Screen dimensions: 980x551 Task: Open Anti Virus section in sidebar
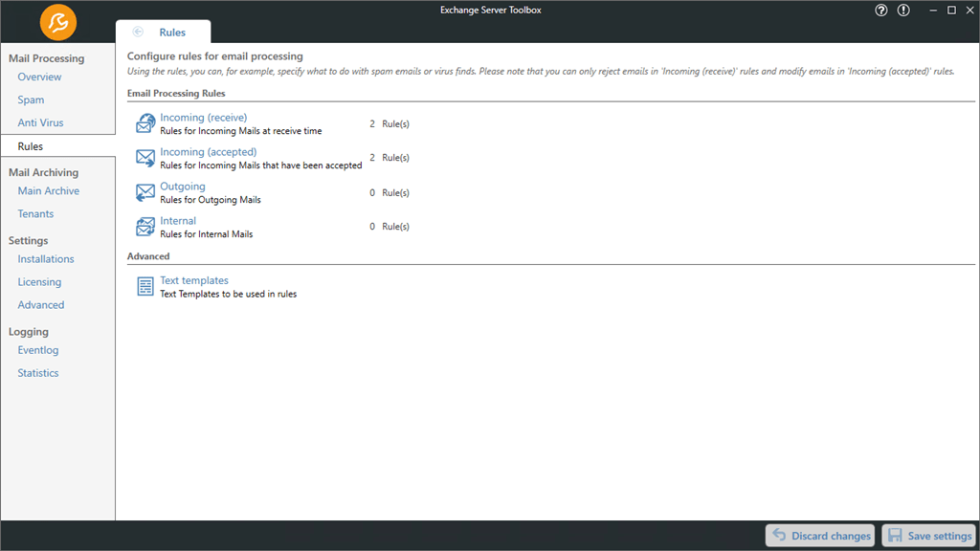click(40, 122)
